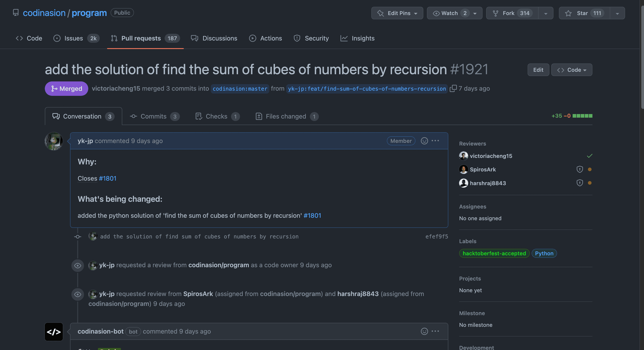Open more options on yk-jp's comment

point(435,141)
